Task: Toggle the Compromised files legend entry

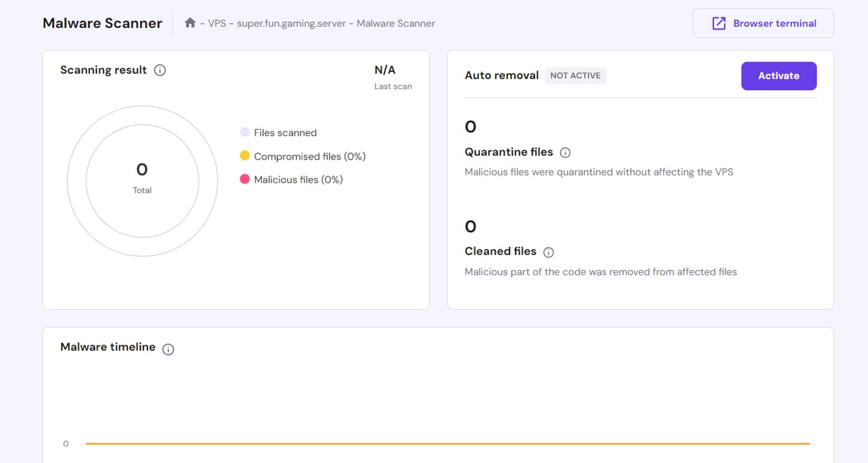Action: click(x=301, y=156)
